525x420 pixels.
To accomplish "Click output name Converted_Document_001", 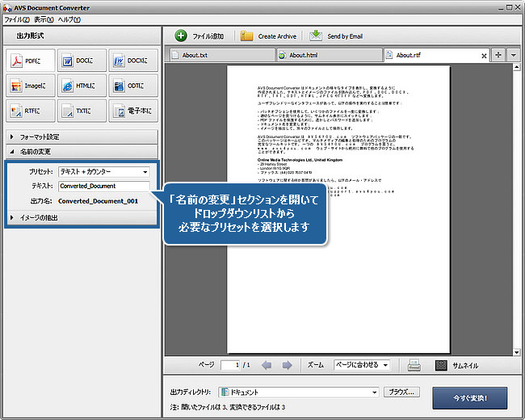I will [98, 201].
